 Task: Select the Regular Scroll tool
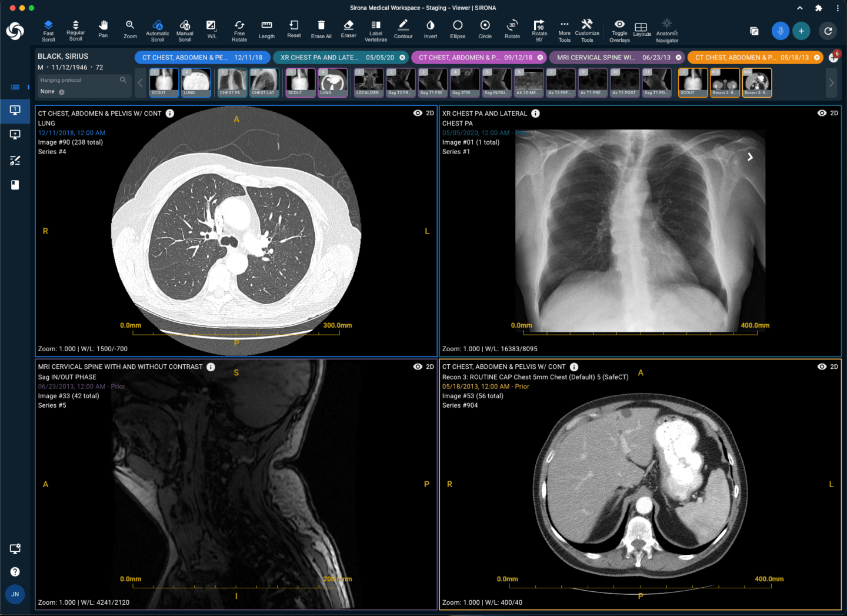(x=75, y=31)
